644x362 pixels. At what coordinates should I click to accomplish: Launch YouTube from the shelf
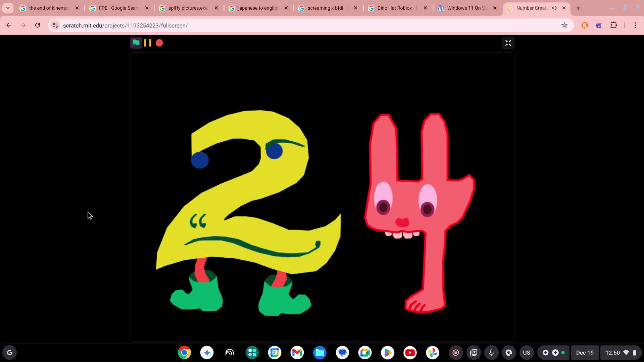[410, 352]
